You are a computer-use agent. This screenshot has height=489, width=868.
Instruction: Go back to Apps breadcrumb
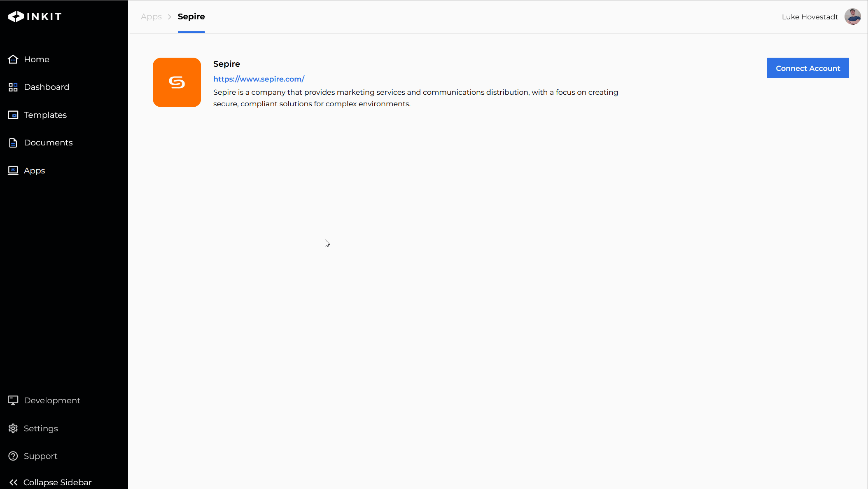point(151,17)
